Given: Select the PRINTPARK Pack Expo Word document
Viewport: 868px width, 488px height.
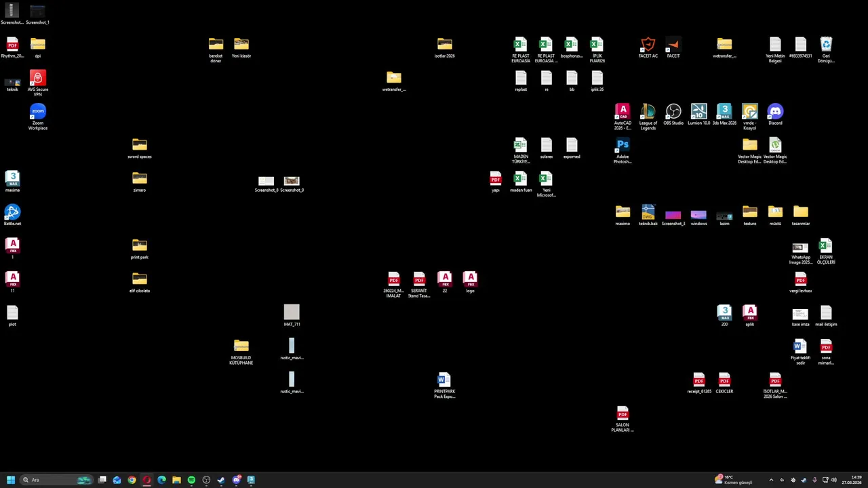Looking at the screenshot, I should (444, 385).
